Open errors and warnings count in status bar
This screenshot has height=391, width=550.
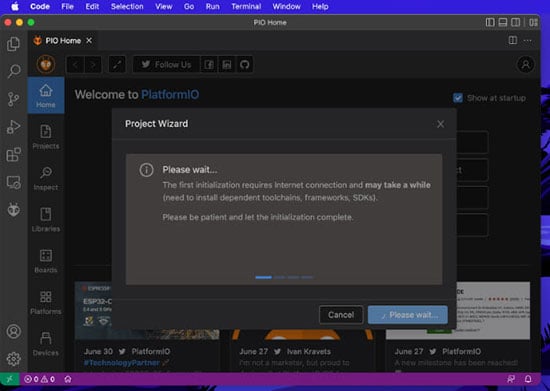pyautogui.click(x=39, y=379)
